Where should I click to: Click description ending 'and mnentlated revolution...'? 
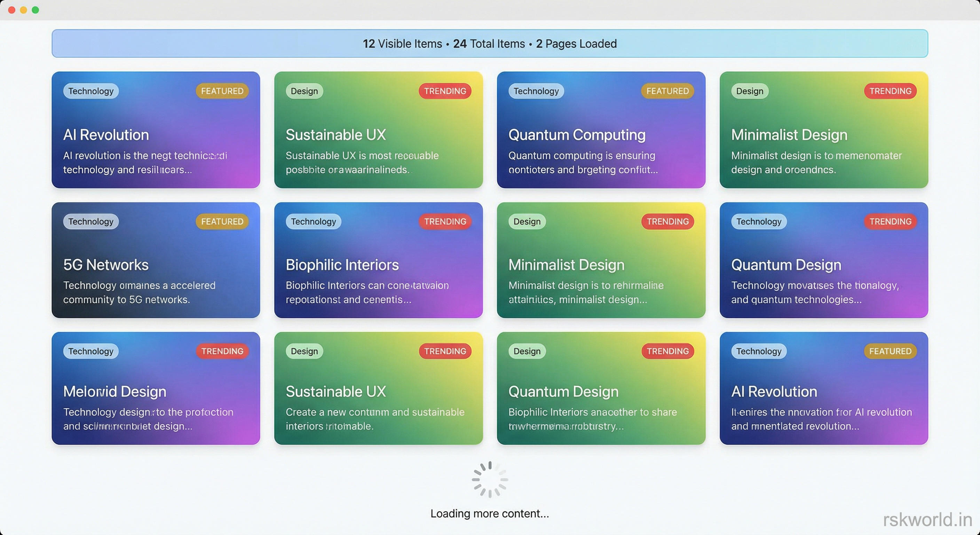coord(795,426)
